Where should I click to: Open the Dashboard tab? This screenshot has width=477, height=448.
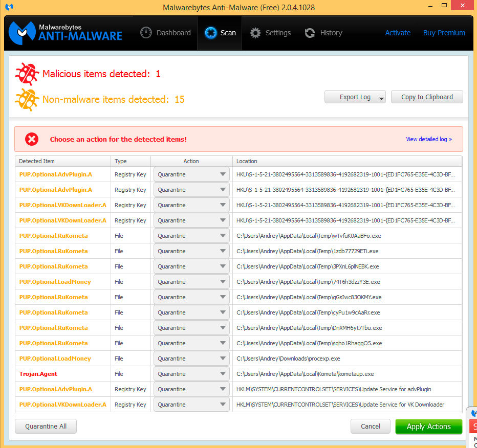coord(165,33)
